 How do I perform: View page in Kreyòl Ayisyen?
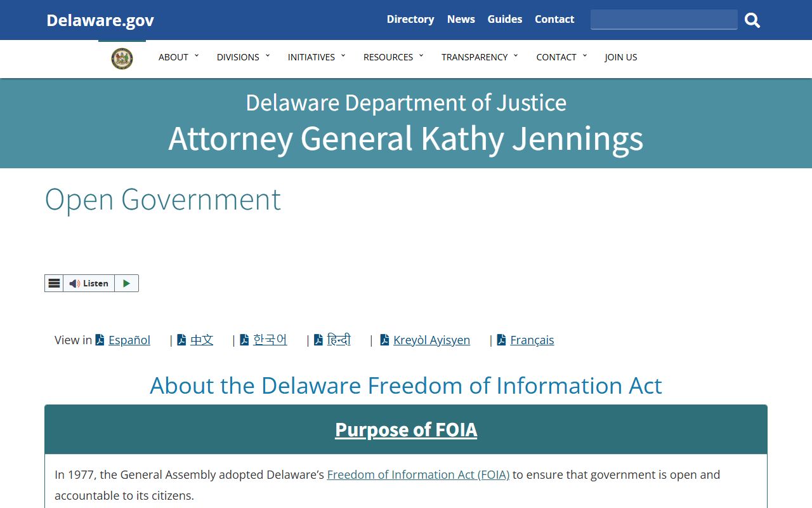click(x=431, y=340)
